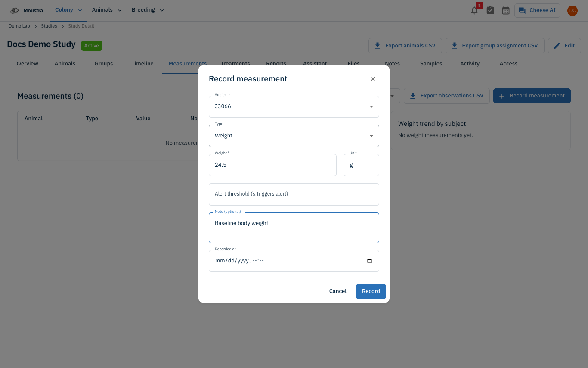The image size is (588, 368).
Task: Click the Unit field
Action: tap(361, 165)
